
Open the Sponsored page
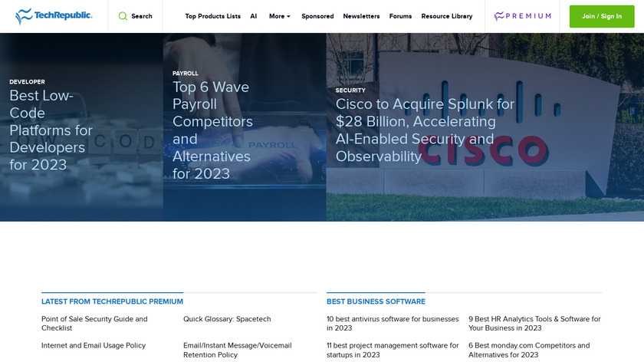click(x=317, y=16)
